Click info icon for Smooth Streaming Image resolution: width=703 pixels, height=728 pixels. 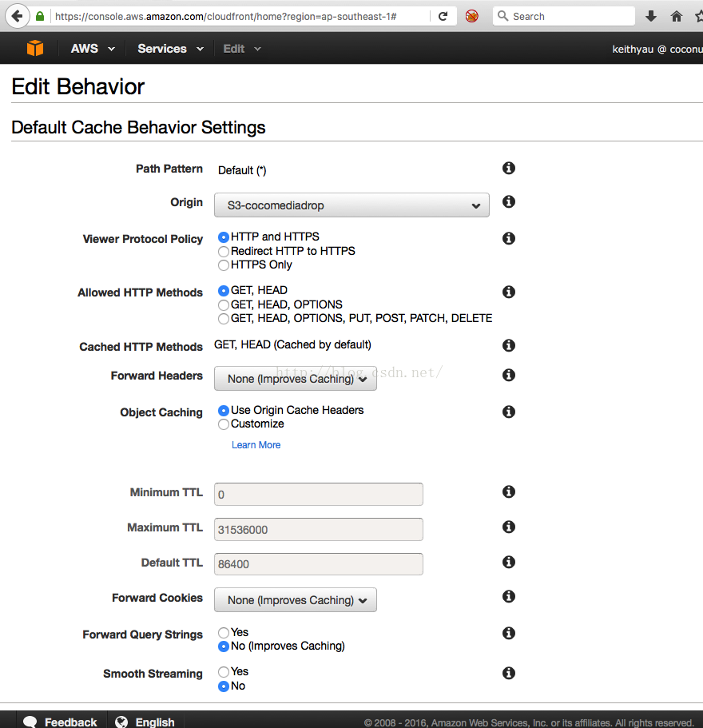pos(508,673)
